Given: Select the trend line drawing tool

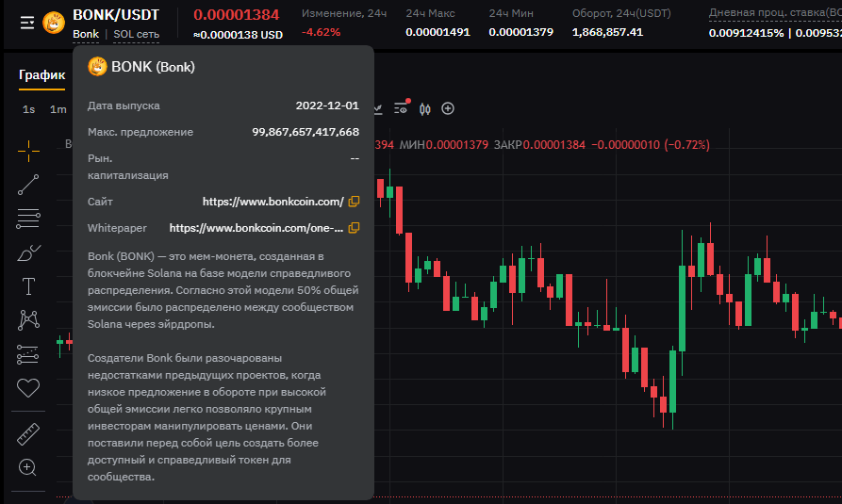Looking at the screenshot, I should click(28, 184).
